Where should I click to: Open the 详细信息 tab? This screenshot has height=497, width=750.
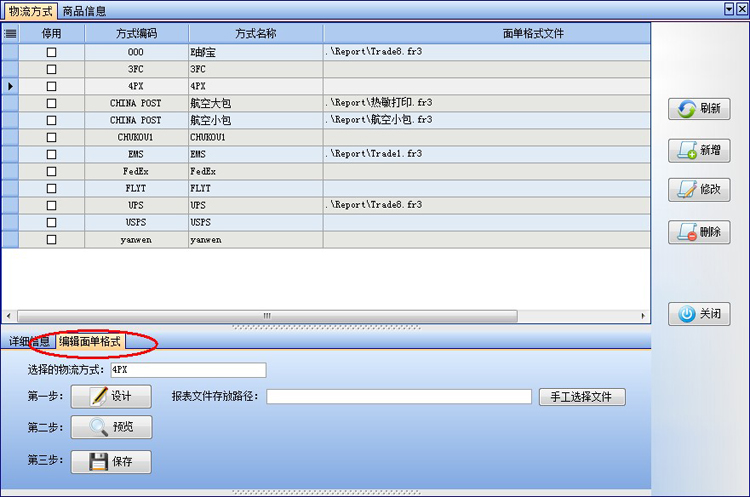point(29,341)
